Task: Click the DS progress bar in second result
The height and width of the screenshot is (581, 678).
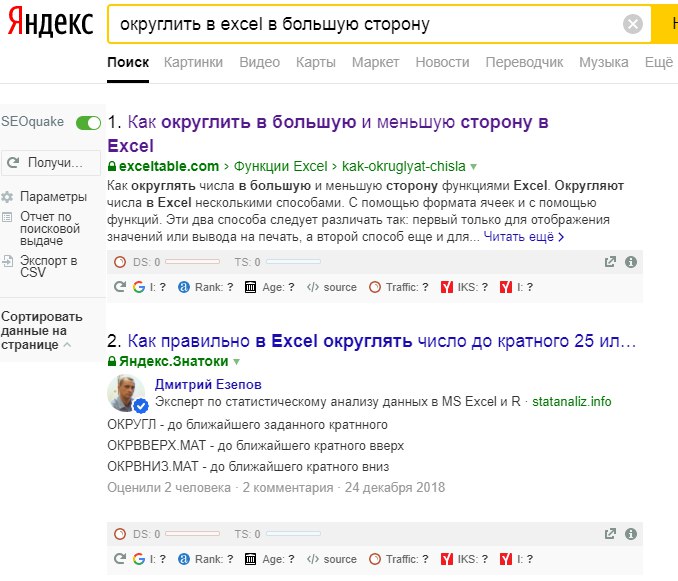Action: 192,534
